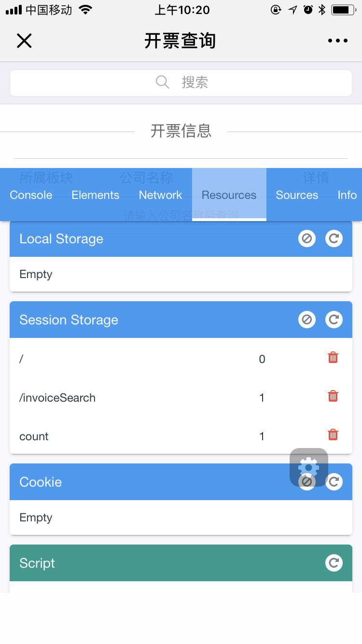Go to the Network tab
The image size is (362, 644).
coord(160,195)
